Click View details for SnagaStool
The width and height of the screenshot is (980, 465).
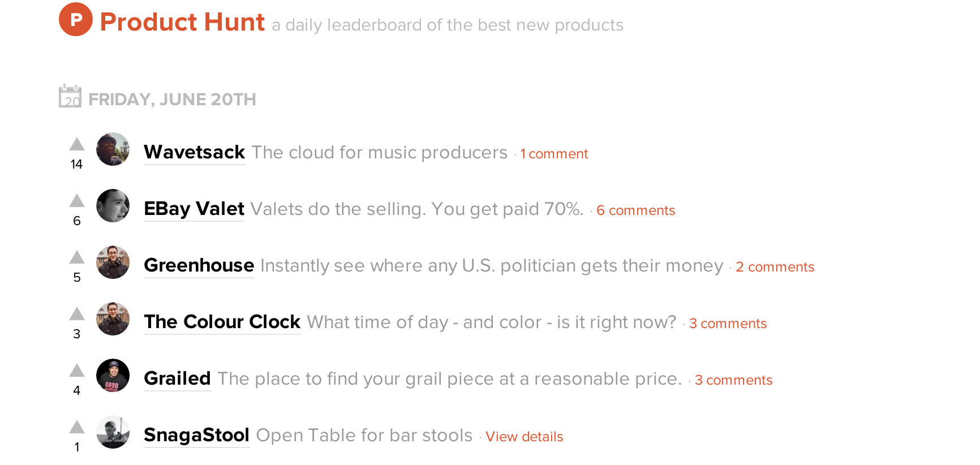coord(524,437)
